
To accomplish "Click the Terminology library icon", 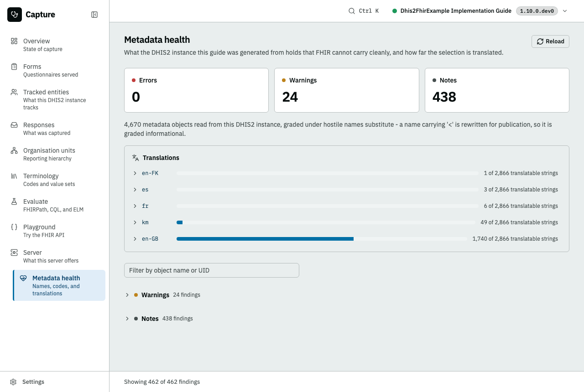I will click(14, 176).
